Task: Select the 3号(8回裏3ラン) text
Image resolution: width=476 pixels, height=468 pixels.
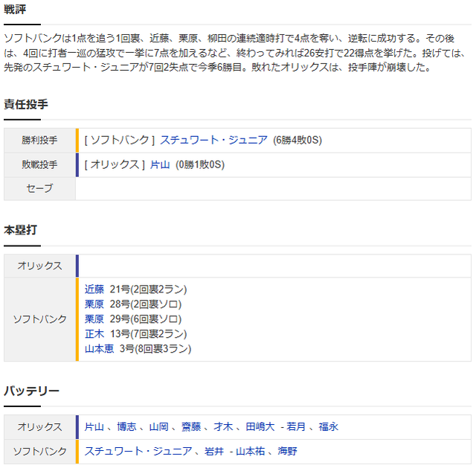Action: coord(155,349)
